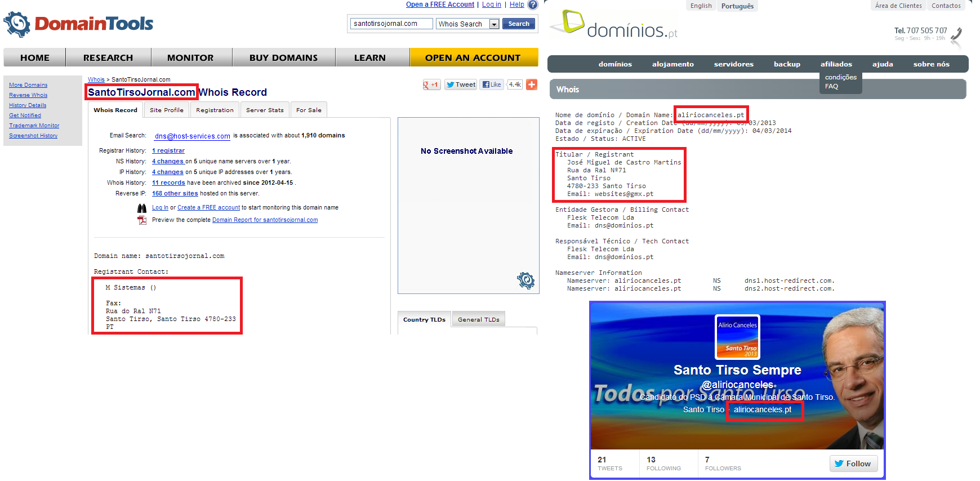Image resolution: width=980 pixels, height=481 pixels.
Task: Open the 168 other sites link
Action: [x=175, y=193]
